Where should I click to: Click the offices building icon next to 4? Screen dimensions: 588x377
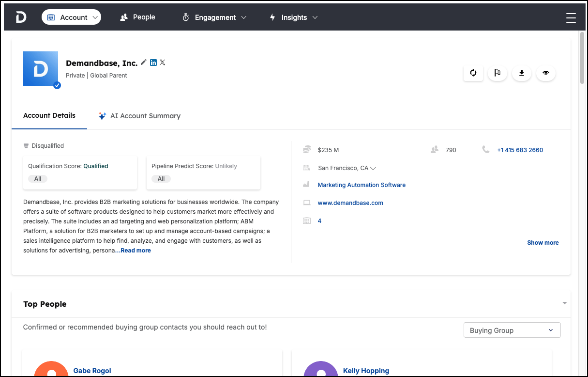click(x=306, y=221)
